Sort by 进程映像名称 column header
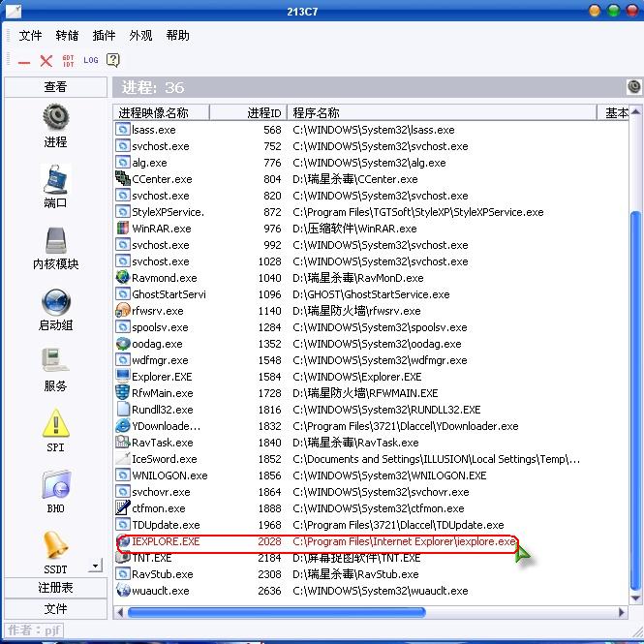 [161, 112]
